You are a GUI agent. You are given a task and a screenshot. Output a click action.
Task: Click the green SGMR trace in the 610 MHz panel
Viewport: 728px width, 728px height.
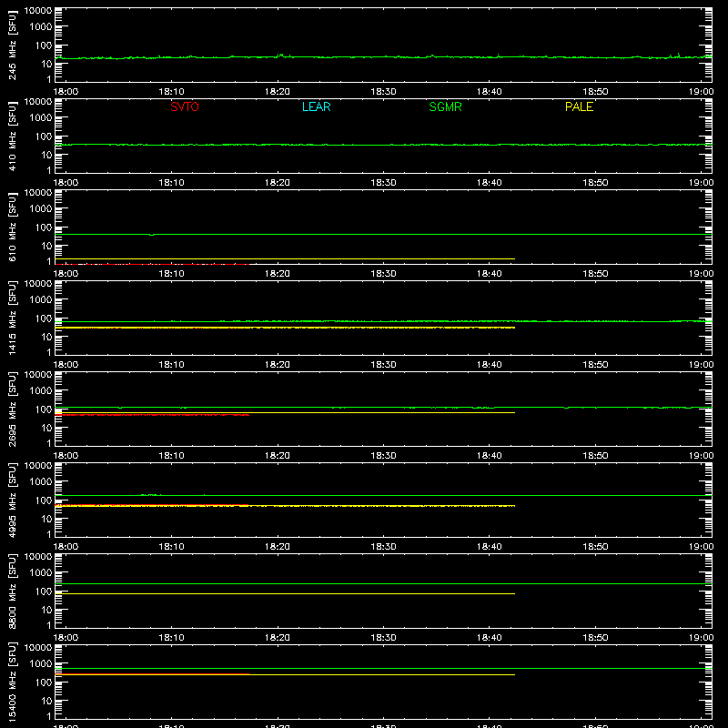(383, 235)
